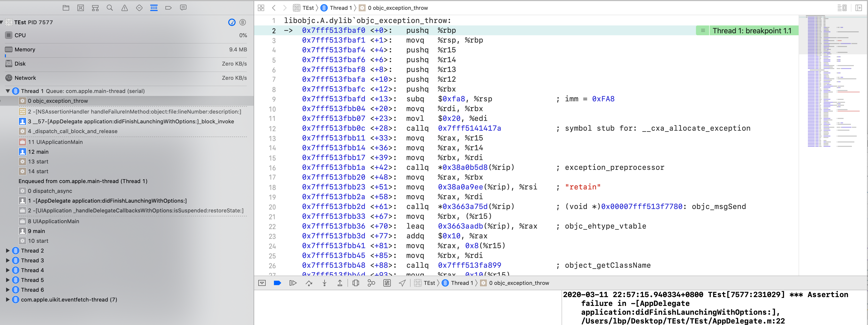868x325 pixels.
Task: Open the Issue navigator warning icon
Action: [x=125, y=8]
